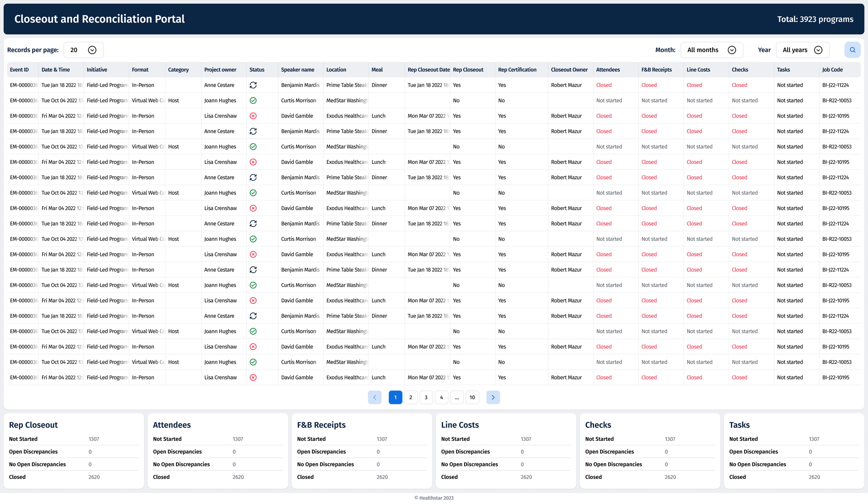Image resolution: width=868 pixels, height=504 pixels.
Task: Click the Status column header
Action: 257,70
